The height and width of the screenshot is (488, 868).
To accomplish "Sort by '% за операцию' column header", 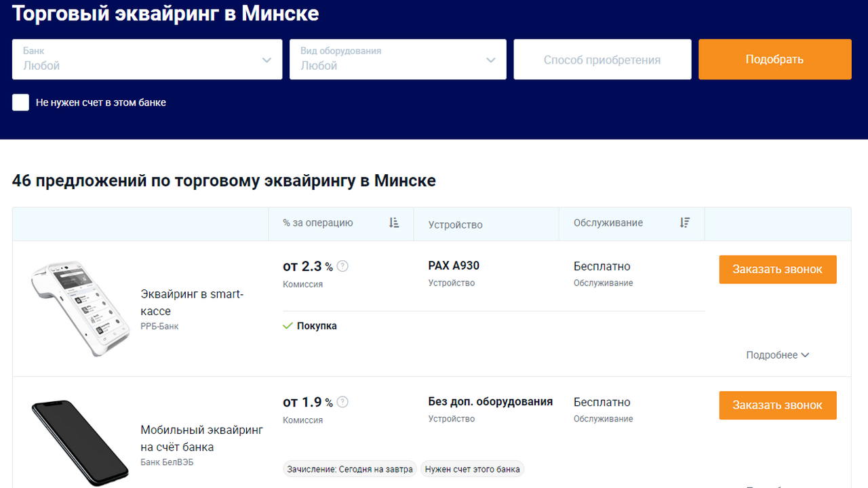I will [x=318, y=223].
